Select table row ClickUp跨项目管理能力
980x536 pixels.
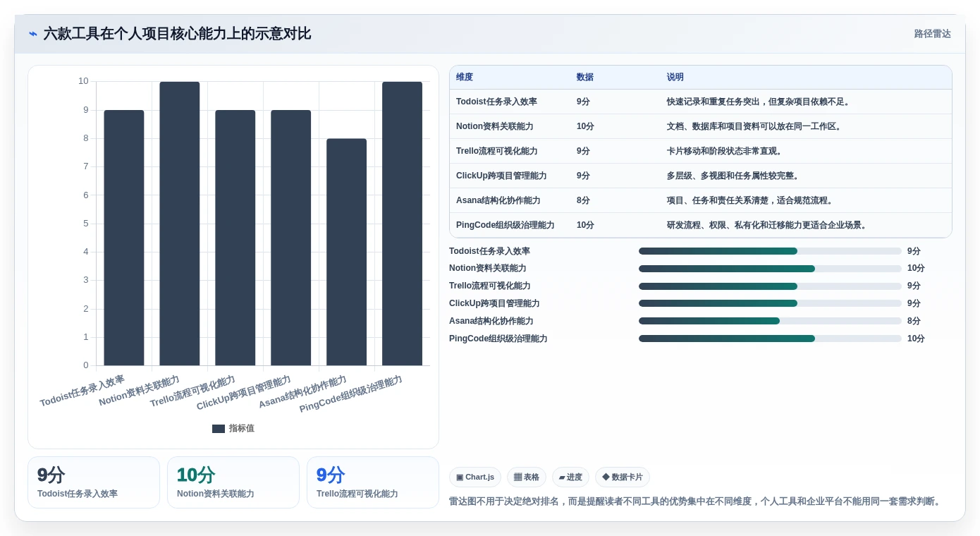pos(701,176)
